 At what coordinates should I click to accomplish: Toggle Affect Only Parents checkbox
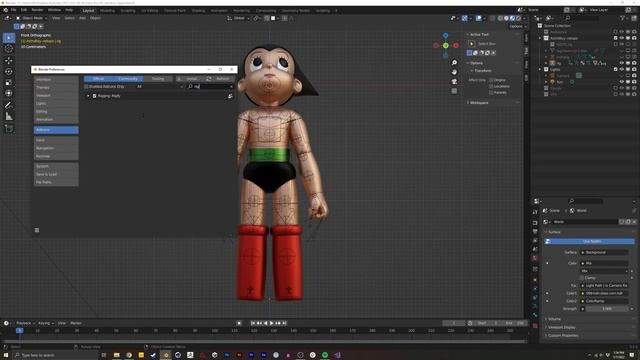491,92
